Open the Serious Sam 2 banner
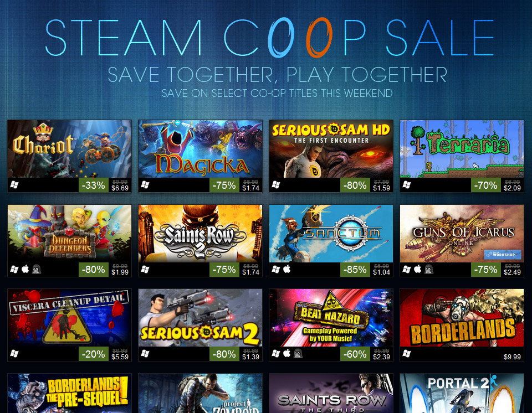The height and width of the screenshot is (413, 532). (x=200, y=318)
